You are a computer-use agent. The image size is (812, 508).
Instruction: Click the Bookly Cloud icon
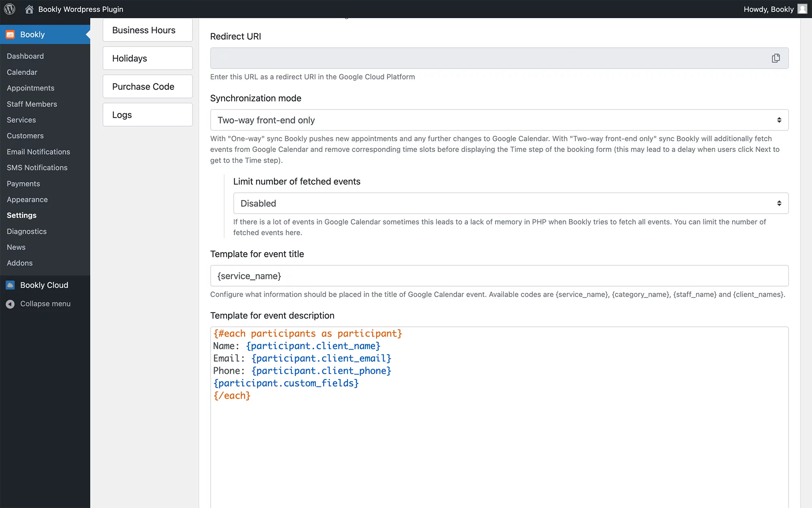tap(10, 285)
